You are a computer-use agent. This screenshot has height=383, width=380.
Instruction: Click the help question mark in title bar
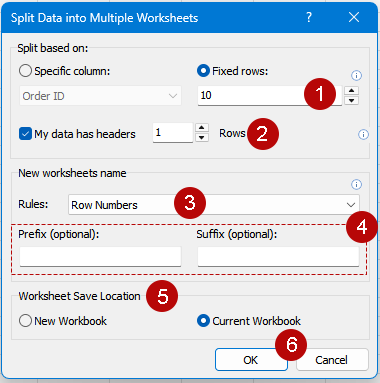click(x=309, y=17)
